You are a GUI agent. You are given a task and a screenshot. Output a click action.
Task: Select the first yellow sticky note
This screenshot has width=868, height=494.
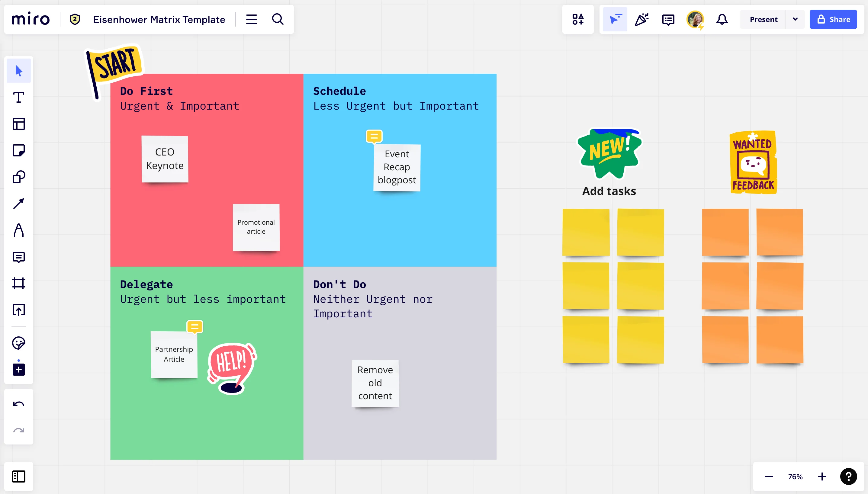tap(586, 233)
